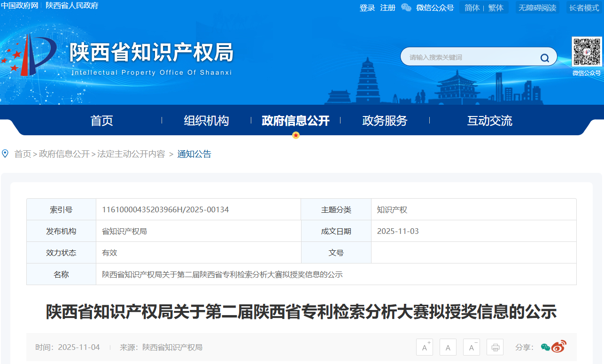Open the 首页 navigation tab
The image size is (604, 364).
tap(102, 121)
